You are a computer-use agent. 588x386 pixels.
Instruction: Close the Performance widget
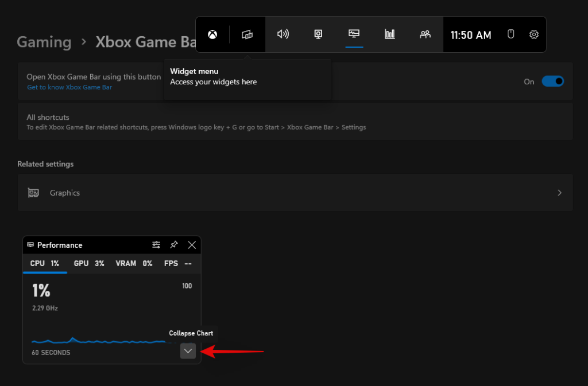pos(192,245)
